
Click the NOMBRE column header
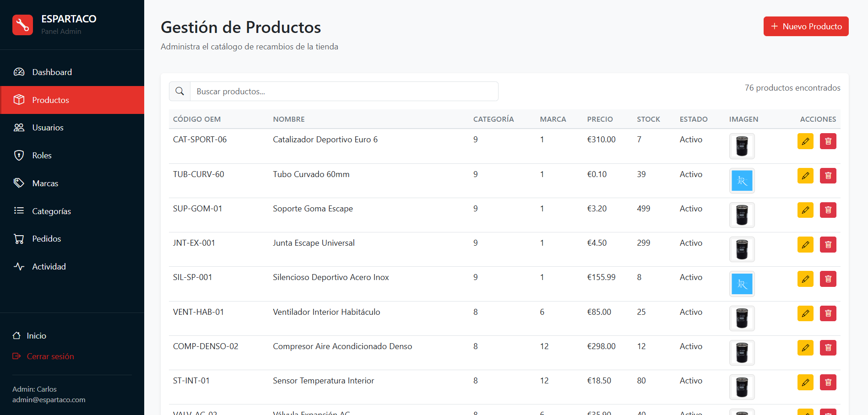click(289, 119)
